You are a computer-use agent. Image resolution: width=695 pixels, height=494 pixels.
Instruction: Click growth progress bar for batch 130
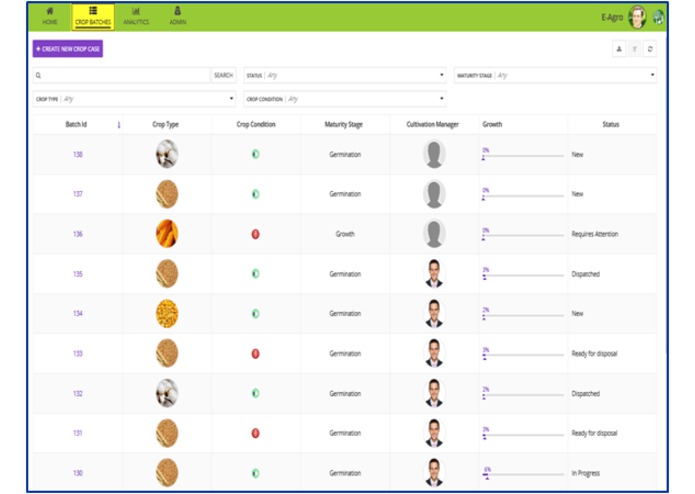pyautogui.click(x=523, y=475)
